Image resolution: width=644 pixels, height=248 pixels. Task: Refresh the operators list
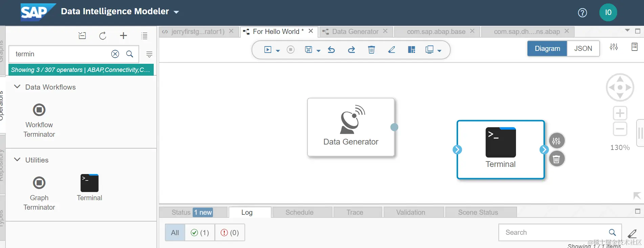[x=103, y=36]
